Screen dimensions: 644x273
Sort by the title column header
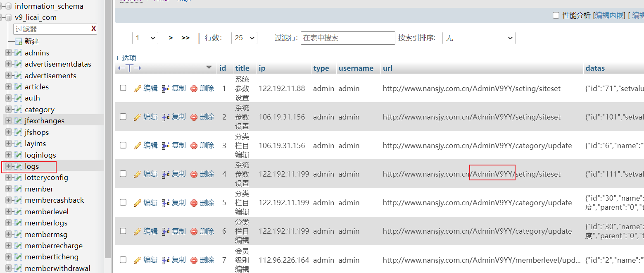[x=242, y=68]
